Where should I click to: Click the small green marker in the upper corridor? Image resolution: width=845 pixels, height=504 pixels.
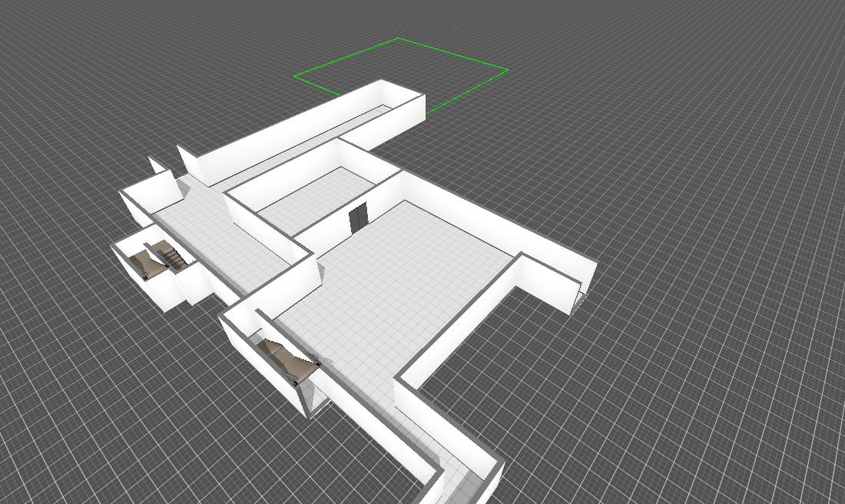379,111
